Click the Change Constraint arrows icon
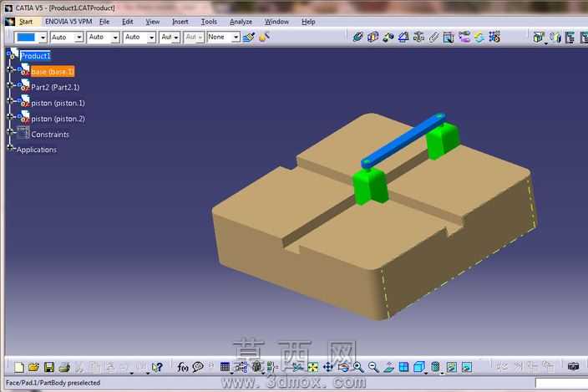The height and width of the screenshot is (392, 588). 479,37
